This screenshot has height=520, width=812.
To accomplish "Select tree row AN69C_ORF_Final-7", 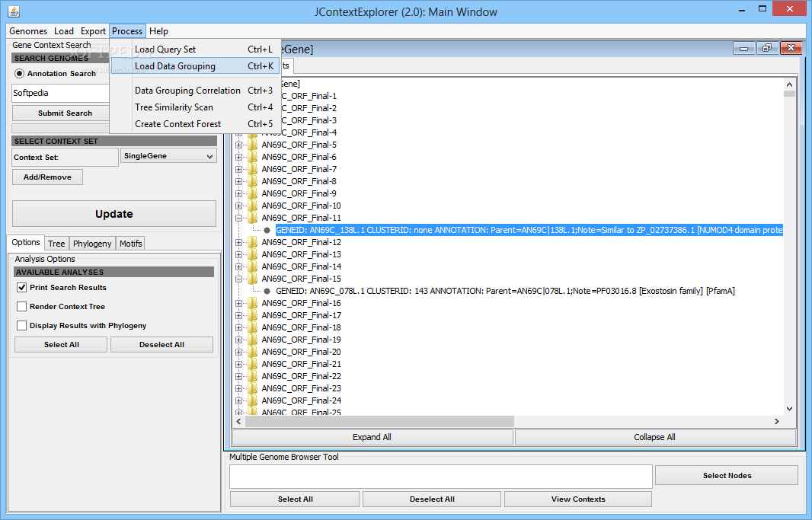I will click(299, 169).
